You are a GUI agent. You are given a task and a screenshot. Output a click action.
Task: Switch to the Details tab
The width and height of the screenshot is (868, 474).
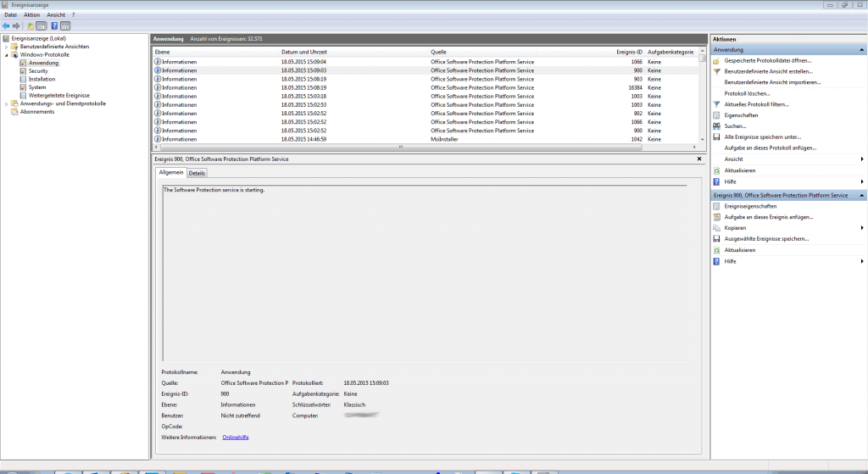point(197,173)
